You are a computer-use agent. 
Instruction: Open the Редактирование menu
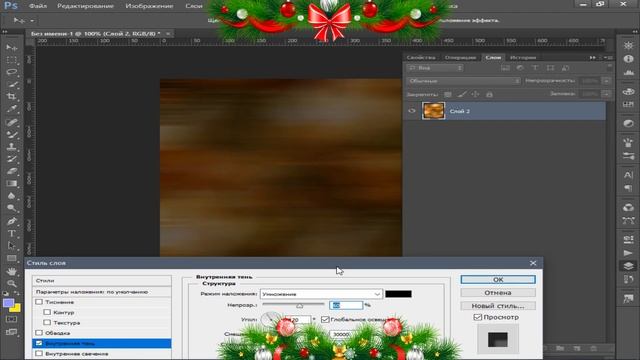tap(85, 6)
